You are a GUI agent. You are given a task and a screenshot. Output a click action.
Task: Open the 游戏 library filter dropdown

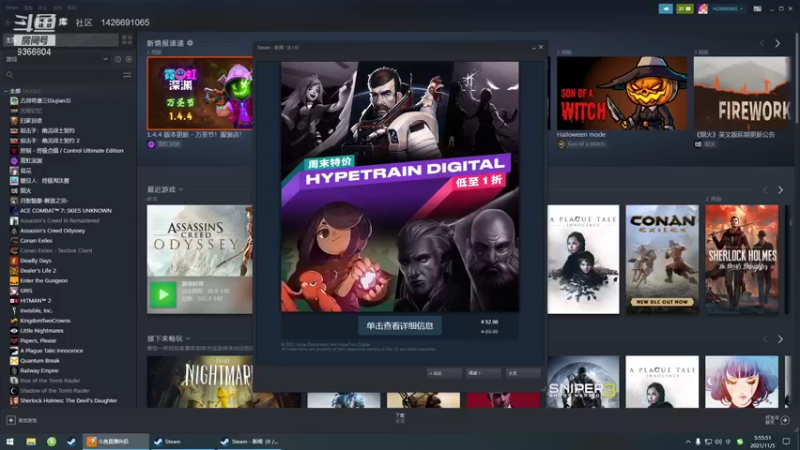57,59
